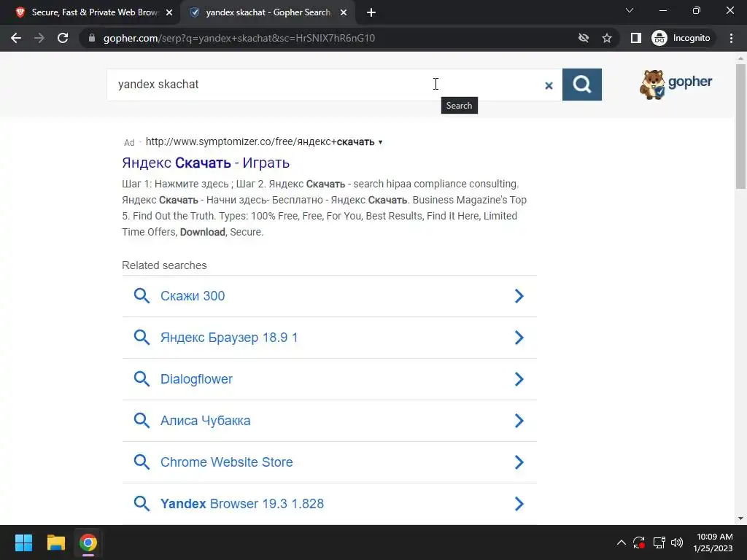The width and height of the screenshot is (747, 560).
Task: Open the Windows Start menu
Action: tap(23, 542)
